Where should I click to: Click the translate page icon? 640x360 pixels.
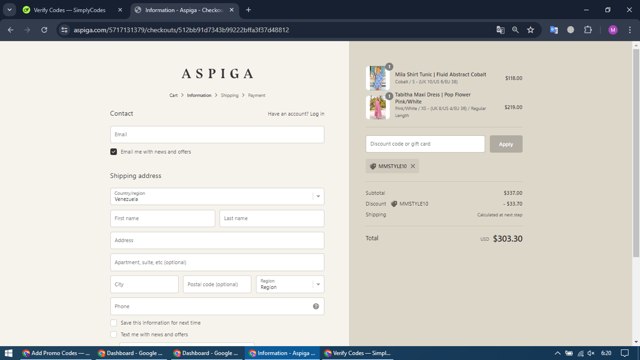tap(500, 30)
